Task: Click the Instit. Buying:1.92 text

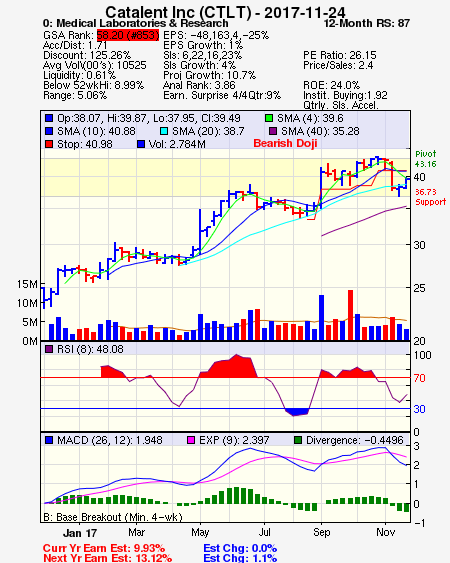Action: point(345,96)
